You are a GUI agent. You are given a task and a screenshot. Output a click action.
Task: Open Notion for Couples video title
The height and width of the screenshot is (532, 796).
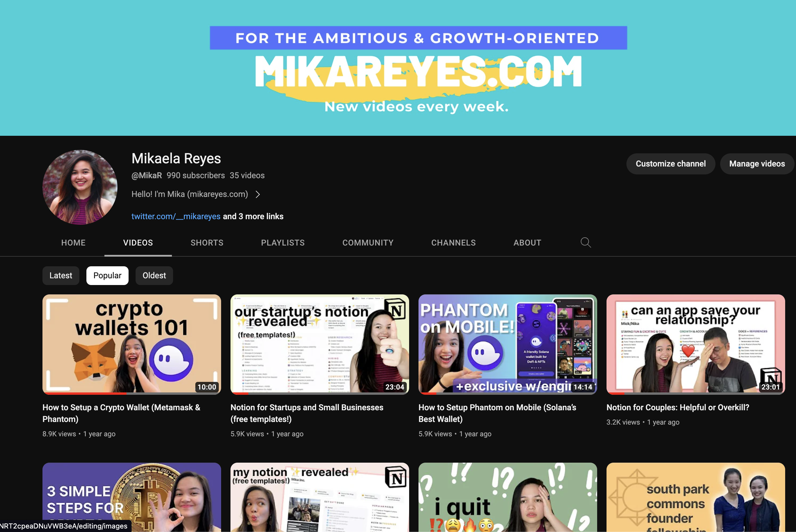point(677,407)
